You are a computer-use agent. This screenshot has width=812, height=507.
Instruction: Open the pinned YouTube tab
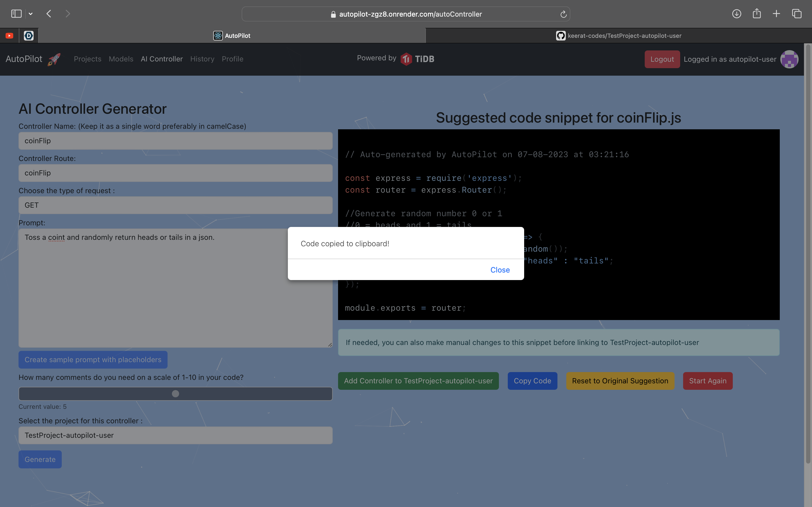pyautogui.click(x=9, y=35)
